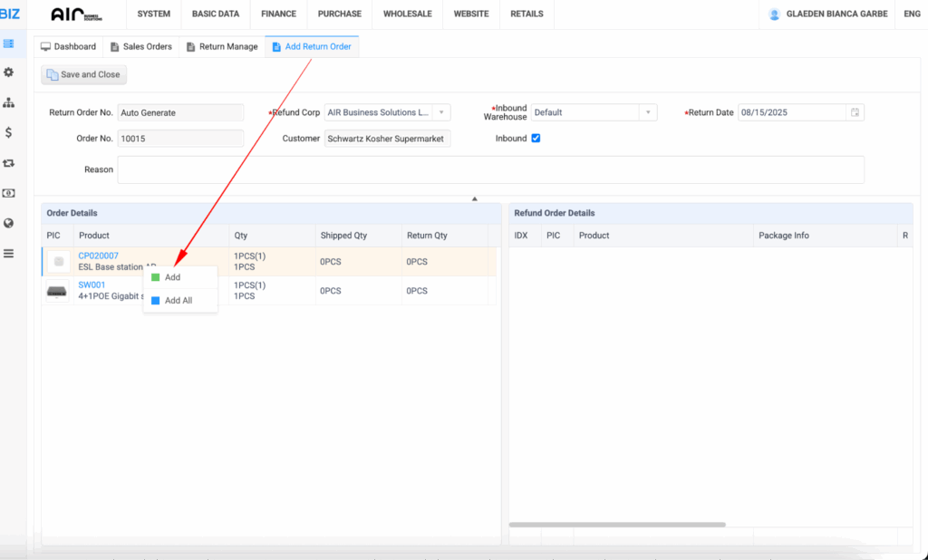Screen dimensions: 928x560
Task: Switch to the Sales Orders tab
Action: pyautogui.click(x=141, y=46)
